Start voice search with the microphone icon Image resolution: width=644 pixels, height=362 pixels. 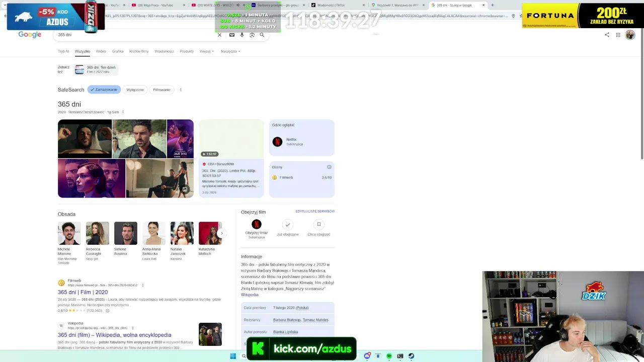[242, 35]
